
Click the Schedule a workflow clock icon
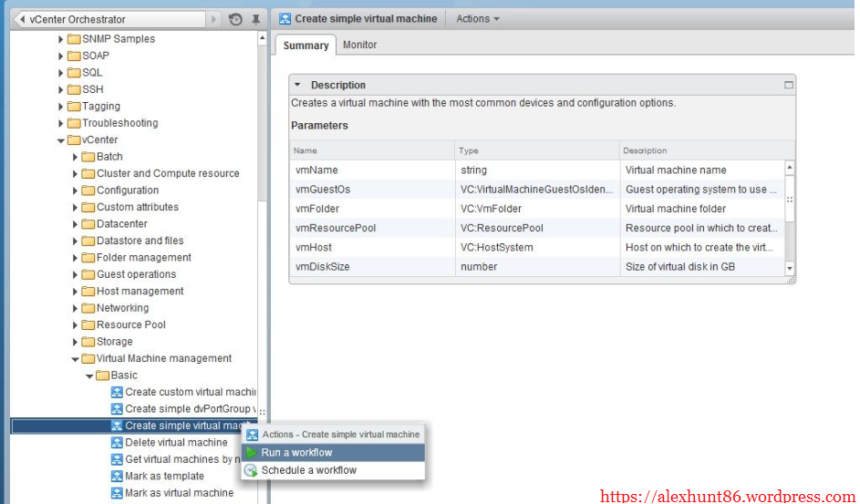coord(252,470)
